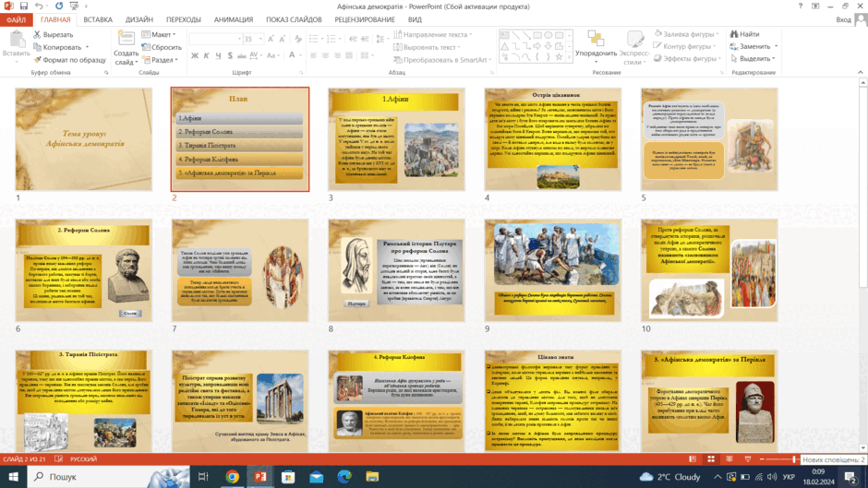
Task: Toggle justify text alignment
Action: pyautogui.click(x=349, y=55)
